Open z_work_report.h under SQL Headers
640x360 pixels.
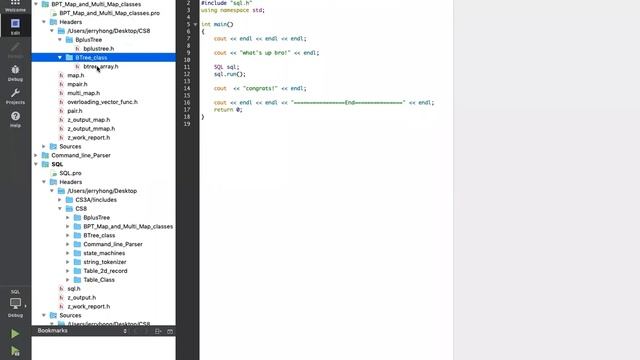pyautogui.click(x=89, y=307)
